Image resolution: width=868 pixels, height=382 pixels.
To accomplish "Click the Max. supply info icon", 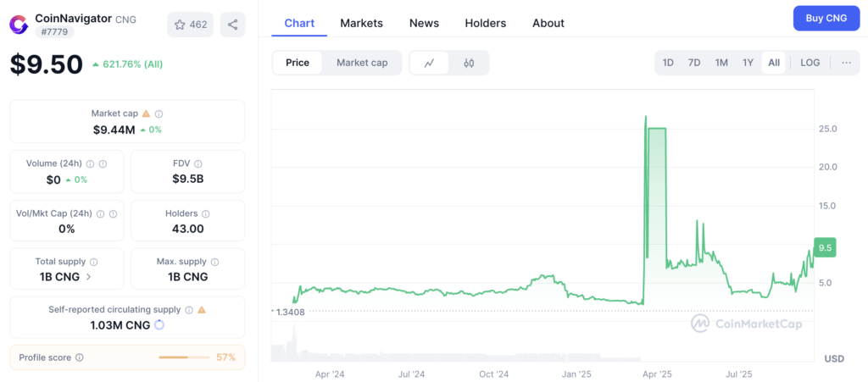I will click(x=214, y=262).
